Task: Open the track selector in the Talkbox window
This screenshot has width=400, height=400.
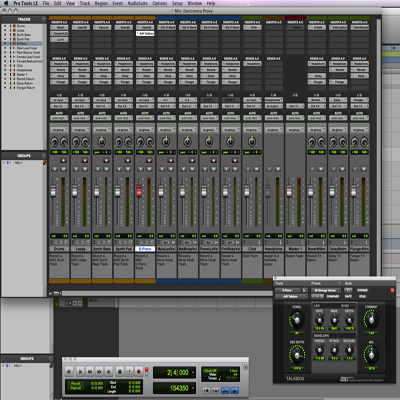Action: coord(288,290)
